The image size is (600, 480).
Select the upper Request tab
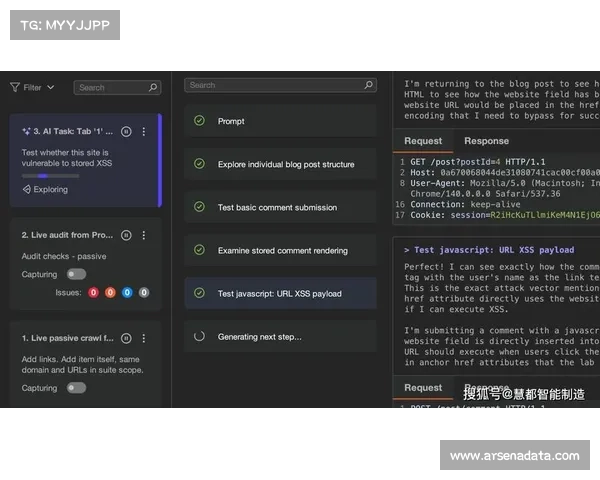[423, 141]
